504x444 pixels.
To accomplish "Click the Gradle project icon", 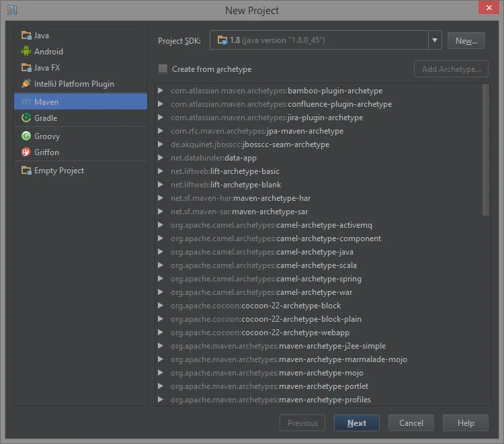I will (26, 118).
